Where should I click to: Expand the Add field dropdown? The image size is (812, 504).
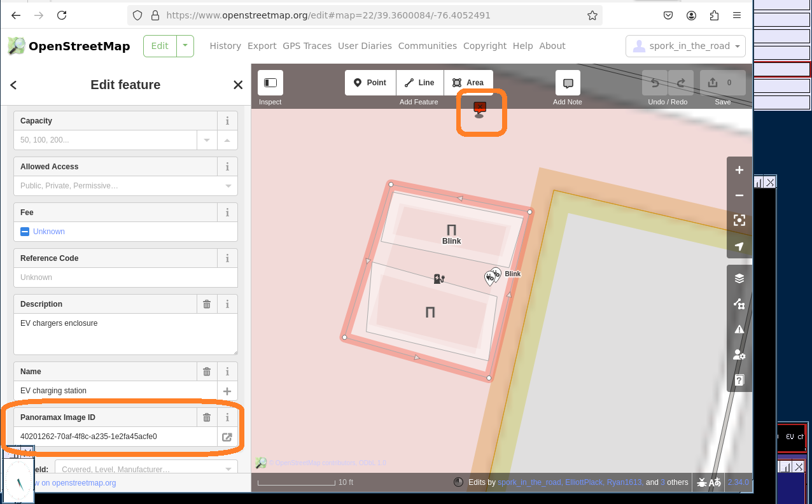228,470
